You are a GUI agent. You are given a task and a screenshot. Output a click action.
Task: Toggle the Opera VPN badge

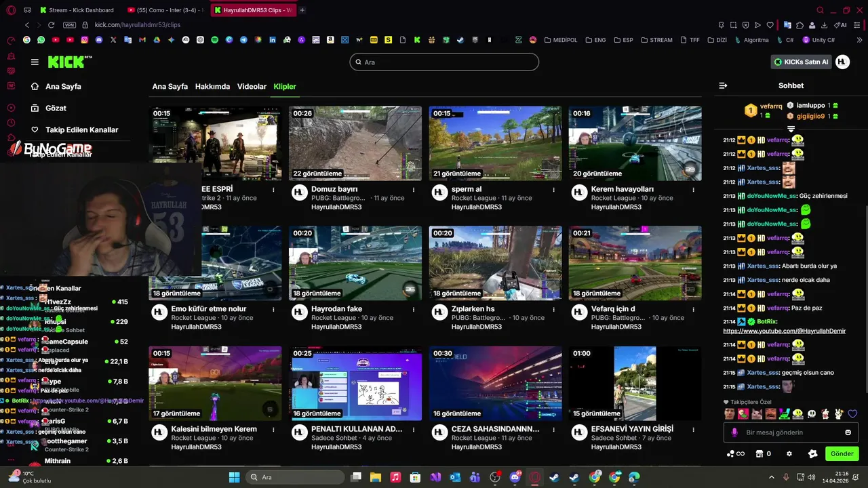[69, 25]
